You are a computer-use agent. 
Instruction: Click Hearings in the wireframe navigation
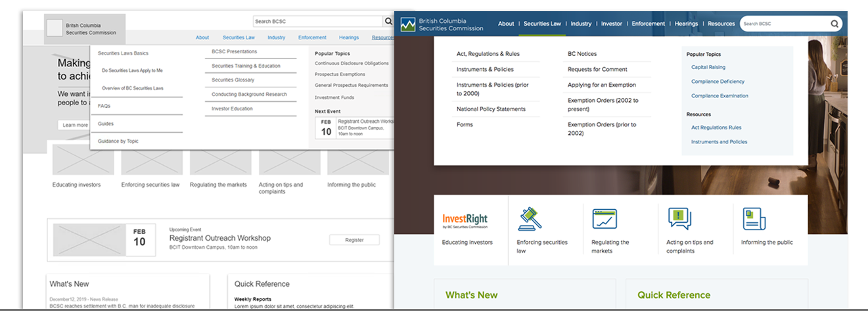point(349,37)
